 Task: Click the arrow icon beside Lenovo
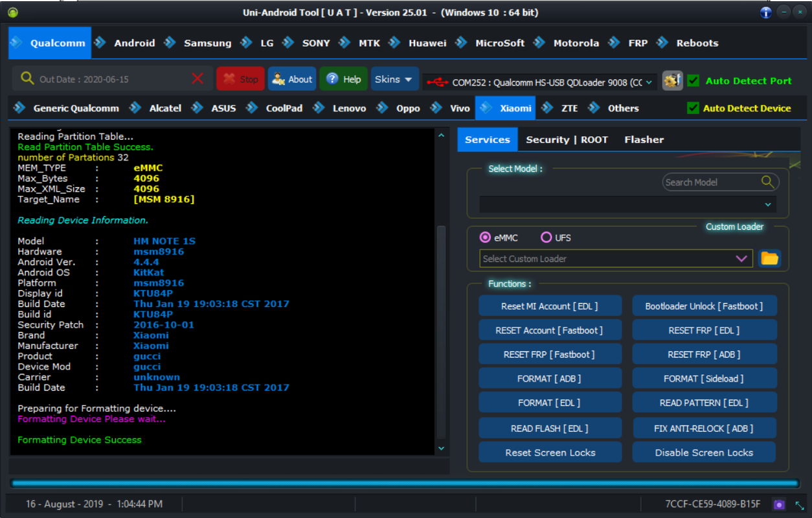click(x=319, y=108)
